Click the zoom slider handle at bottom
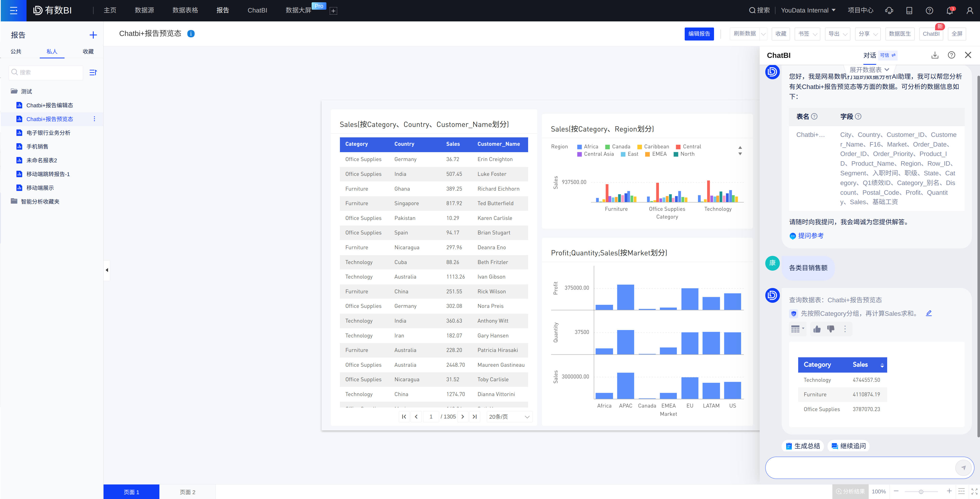The height and width of the screenshot is (499, 980). 921,492
